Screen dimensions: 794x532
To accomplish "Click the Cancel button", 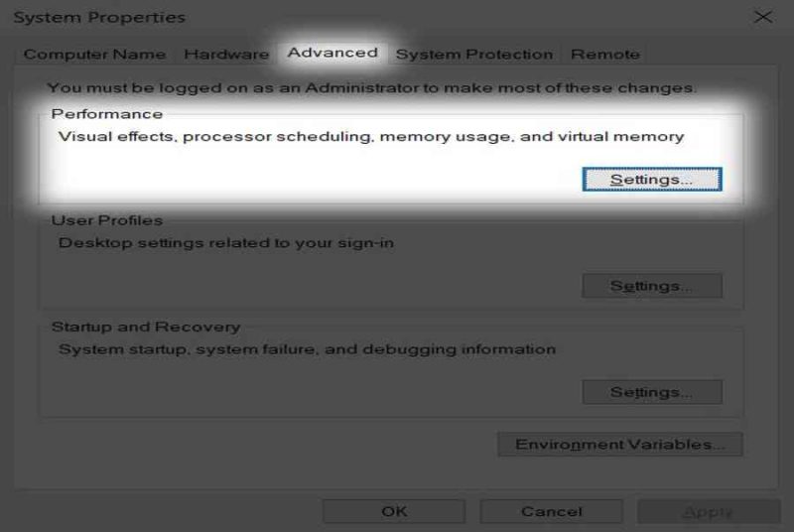I will (x=552, y=511).
